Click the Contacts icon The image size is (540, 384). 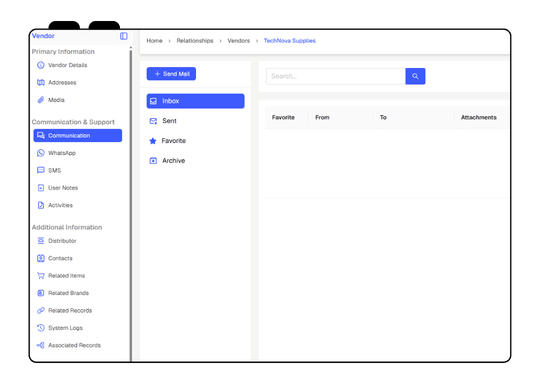[41, 258]
